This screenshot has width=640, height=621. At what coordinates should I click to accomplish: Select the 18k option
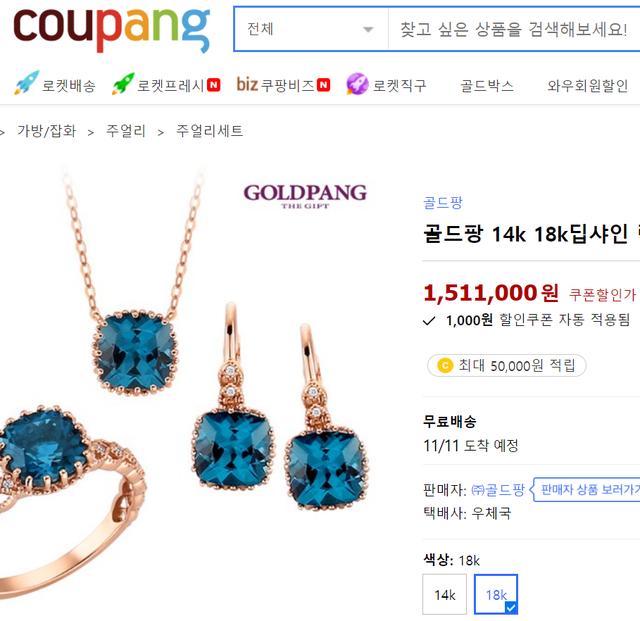[496, 594]
